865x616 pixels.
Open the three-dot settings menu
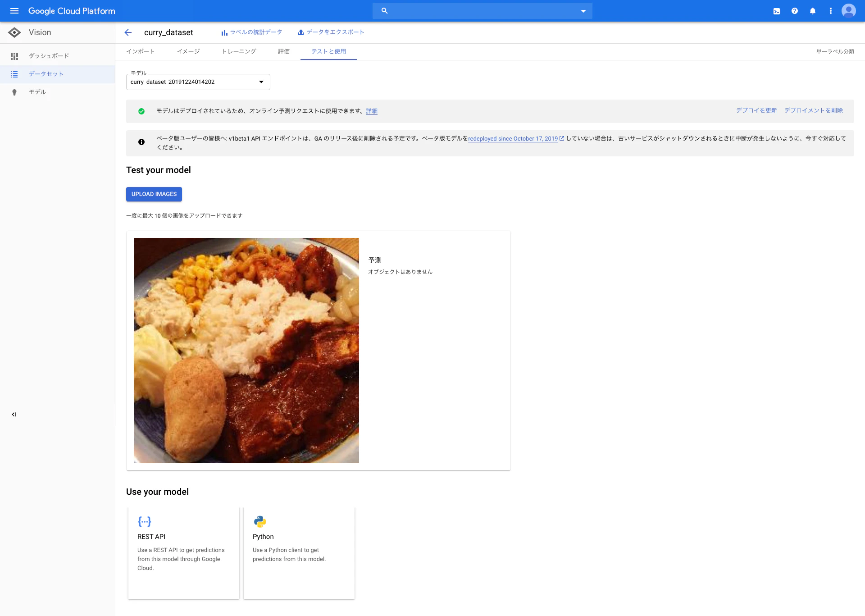pyautogui.click(x=831, y=11)
